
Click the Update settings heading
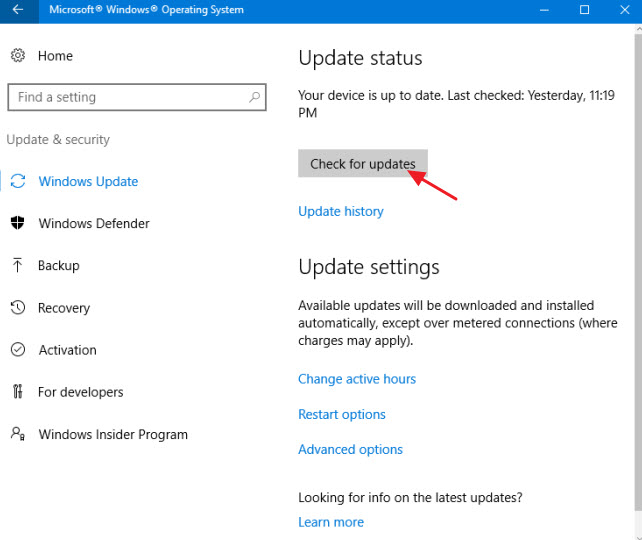click(368, 267)
